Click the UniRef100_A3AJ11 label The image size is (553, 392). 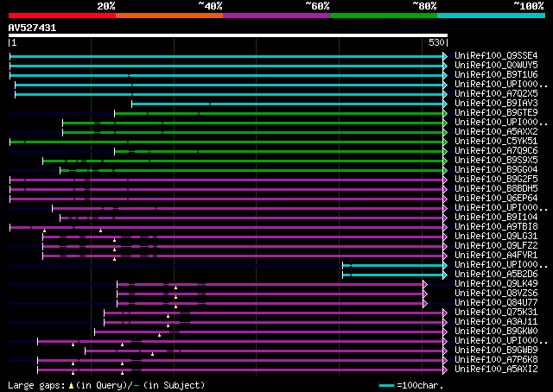tap(496, 322)
